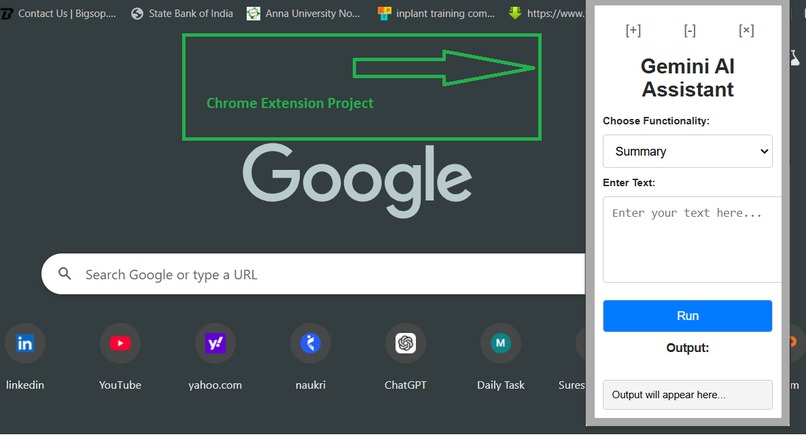Click the inplant training bookmark favicon

[384, 13]
